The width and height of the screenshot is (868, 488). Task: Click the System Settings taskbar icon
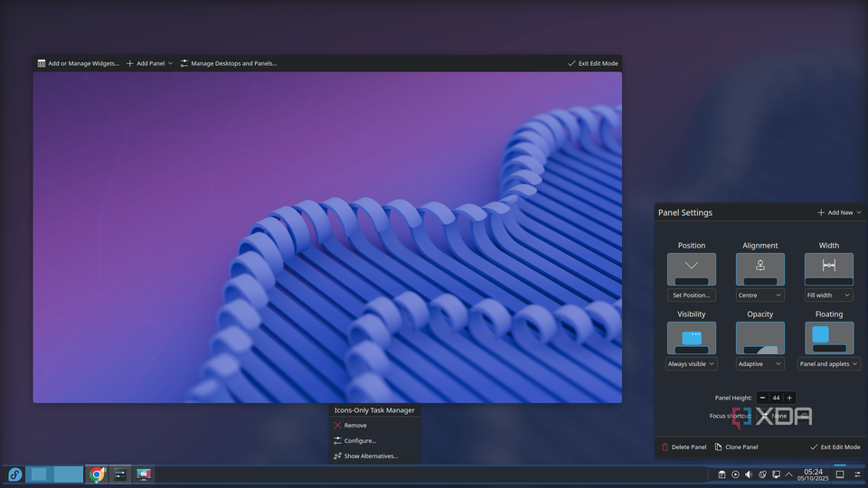tap(120, 474)
